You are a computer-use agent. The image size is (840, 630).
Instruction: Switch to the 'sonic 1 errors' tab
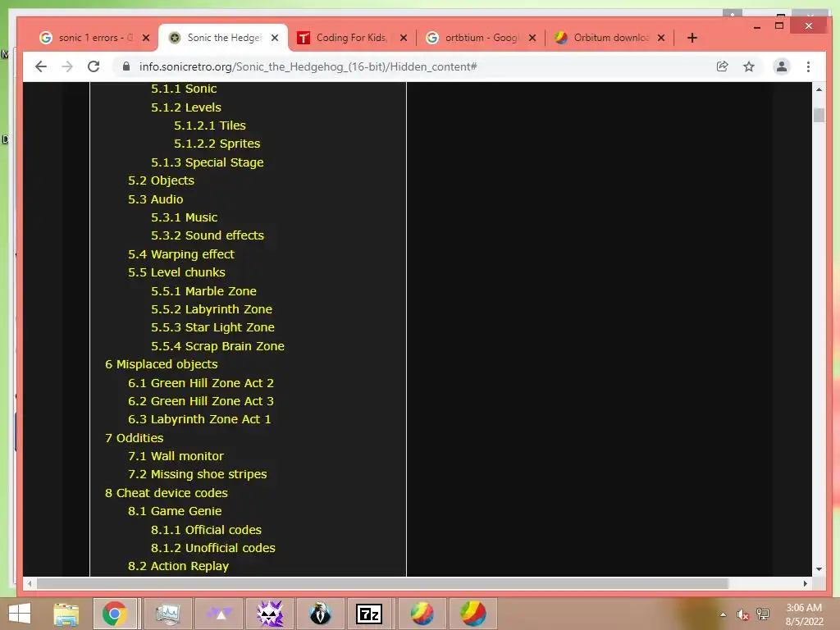94,38
